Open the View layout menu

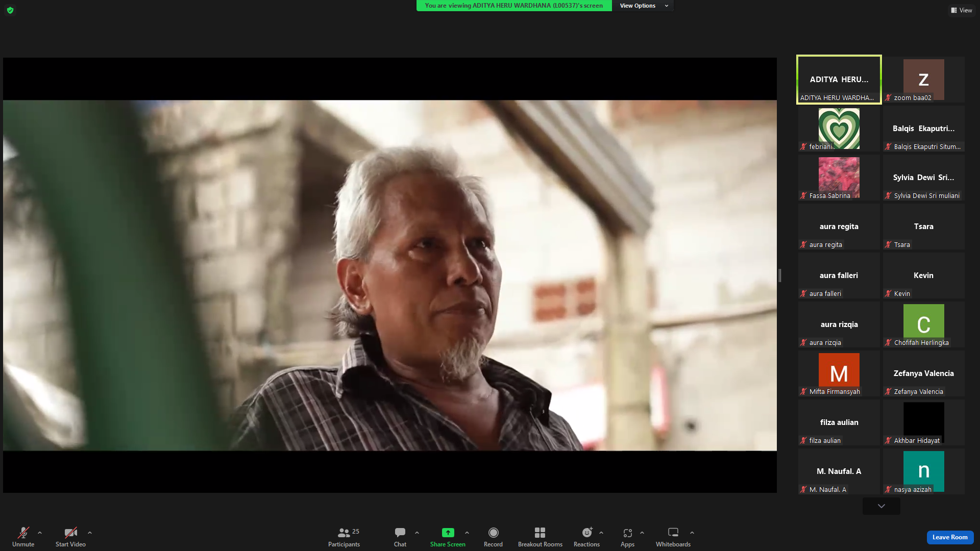coord(962,10)
